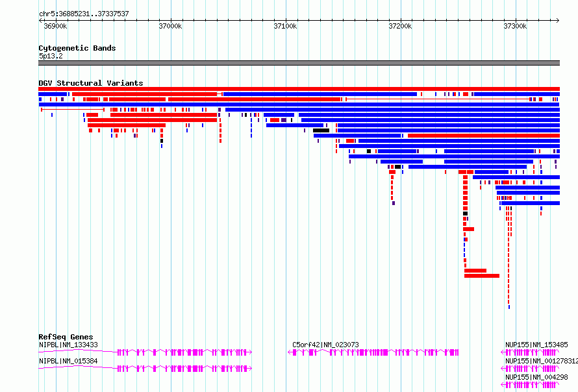Click the topmost full-width red variant bar
578x392 pixels.
coord(299,89)
